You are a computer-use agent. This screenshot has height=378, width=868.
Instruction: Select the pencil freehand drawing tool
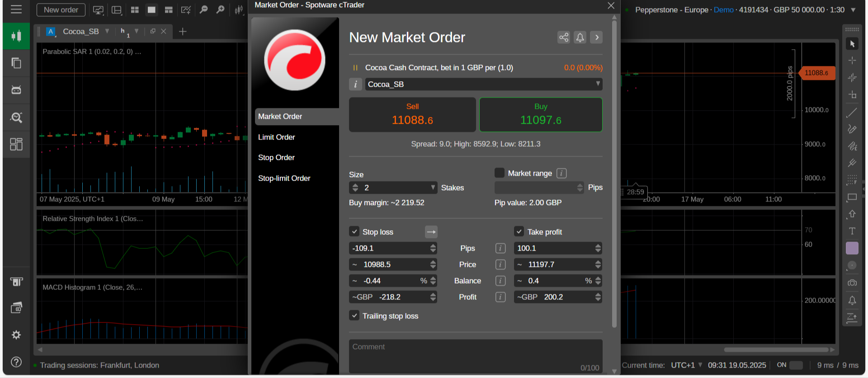[852, 129]
